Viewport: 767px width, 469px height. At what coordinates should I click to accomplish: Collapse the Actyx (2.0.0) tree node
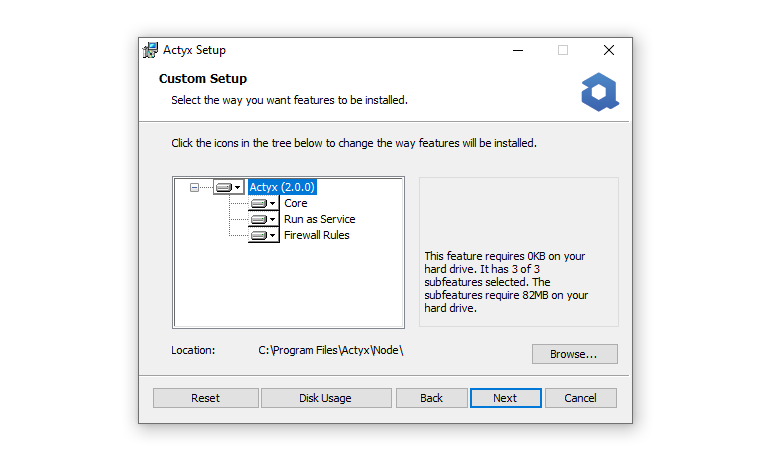(x=194, y=187)
